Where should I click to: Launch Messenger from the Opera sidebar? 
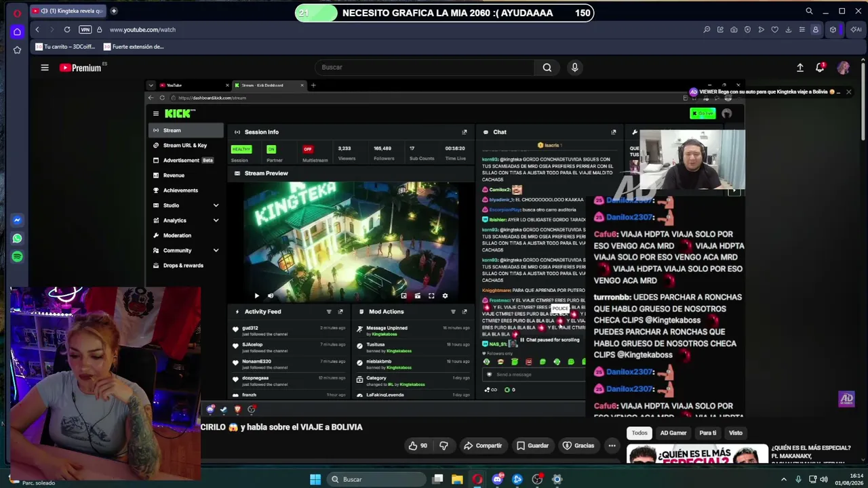[x=17, y=220]
